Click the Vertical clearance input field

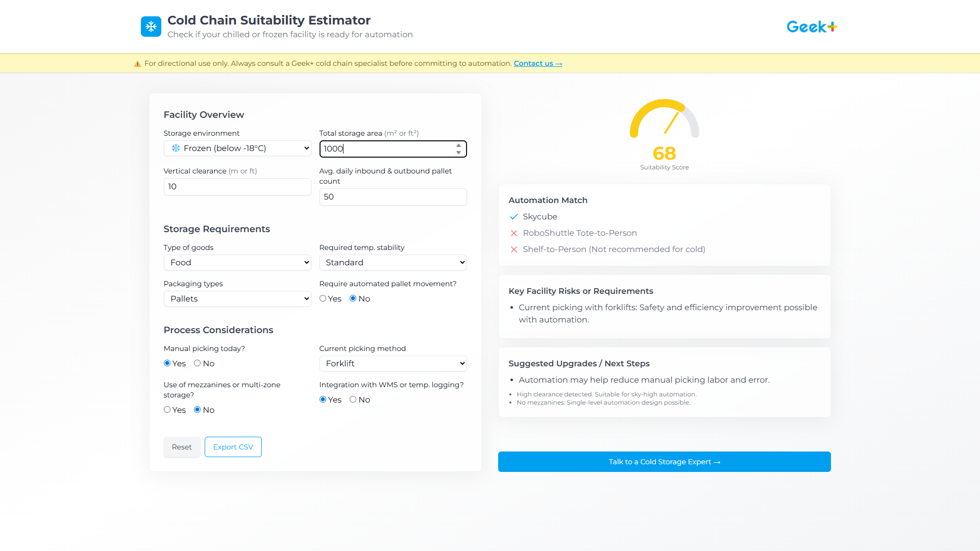pyautogui.click(x=237, y=186)
